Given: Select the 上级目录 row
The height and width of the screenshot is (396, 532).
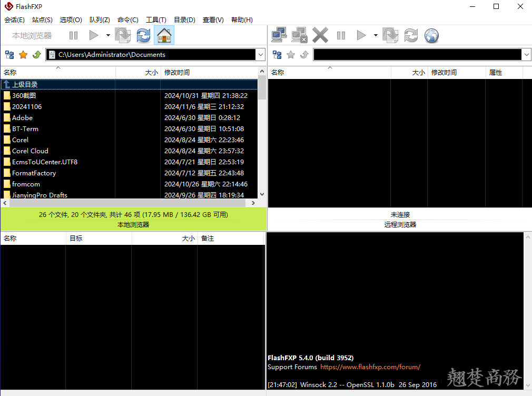Looking at the screenshot, I should (129, 84).
